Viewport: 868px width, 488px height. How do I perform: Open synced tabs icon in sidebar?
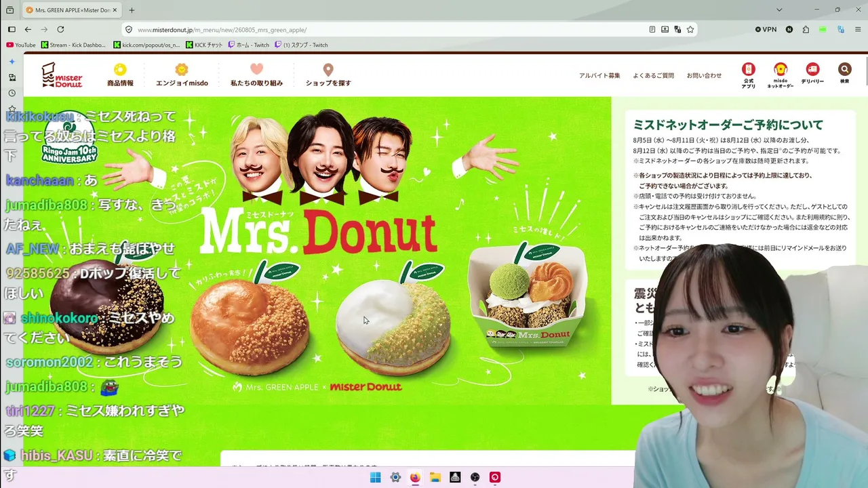coord(12,78)
